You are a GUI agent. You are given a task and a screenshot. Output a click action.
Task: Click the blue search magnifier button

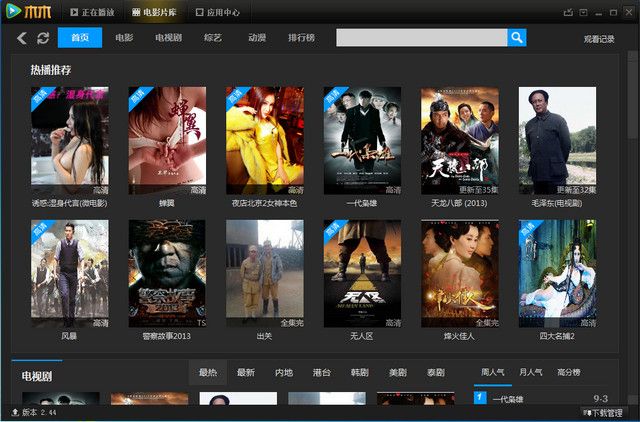point(517,38)
